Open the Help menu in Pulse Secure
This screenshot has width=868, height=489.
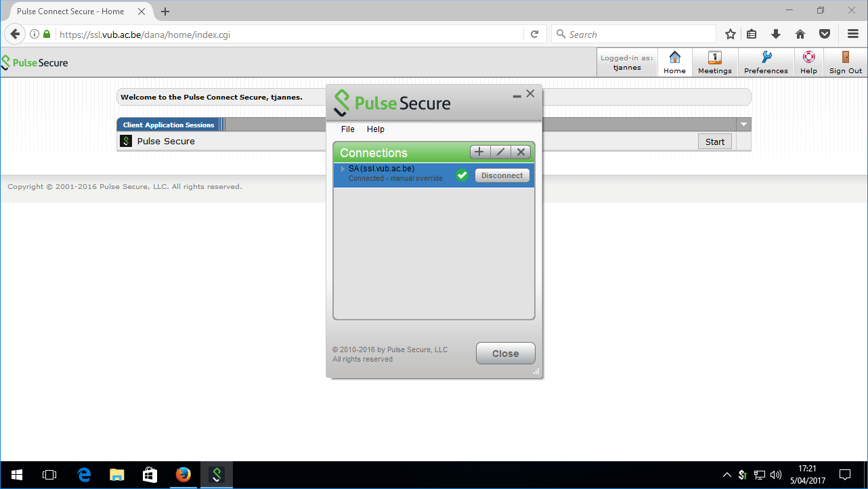[x=376, y=129]
